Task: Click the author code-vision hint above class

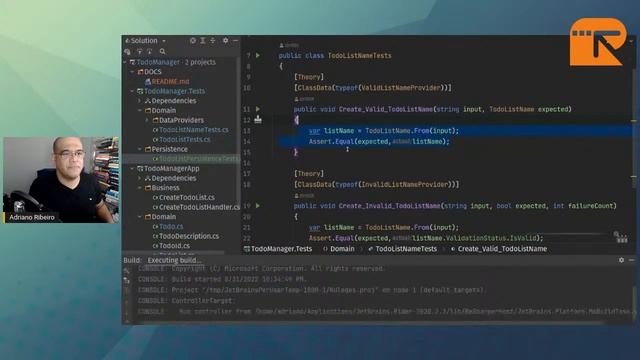Action: [289, 45]
